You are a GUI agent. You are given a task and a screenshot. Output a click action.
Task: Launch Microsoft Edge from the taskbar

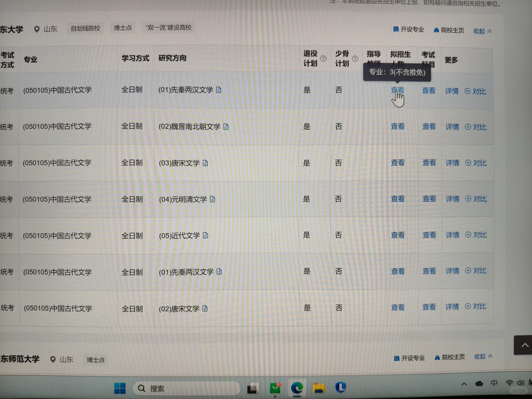(297, 388)
